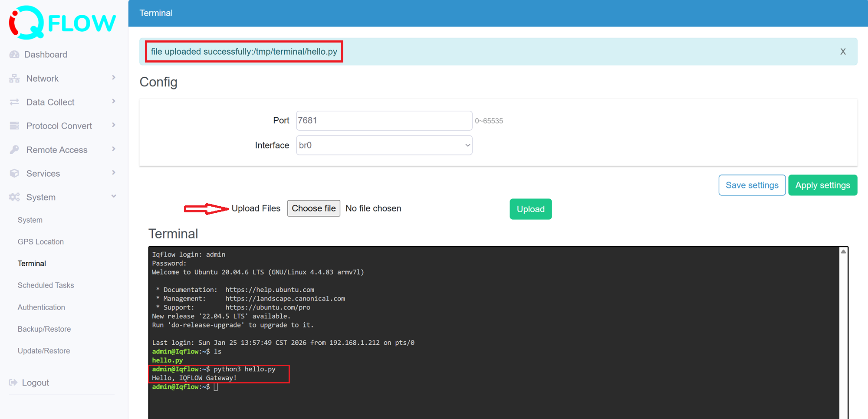Viewport: 868px width, 419px height.
Task: Open the Scheduled Tasks menu item
Action: (x=46, y=285)
